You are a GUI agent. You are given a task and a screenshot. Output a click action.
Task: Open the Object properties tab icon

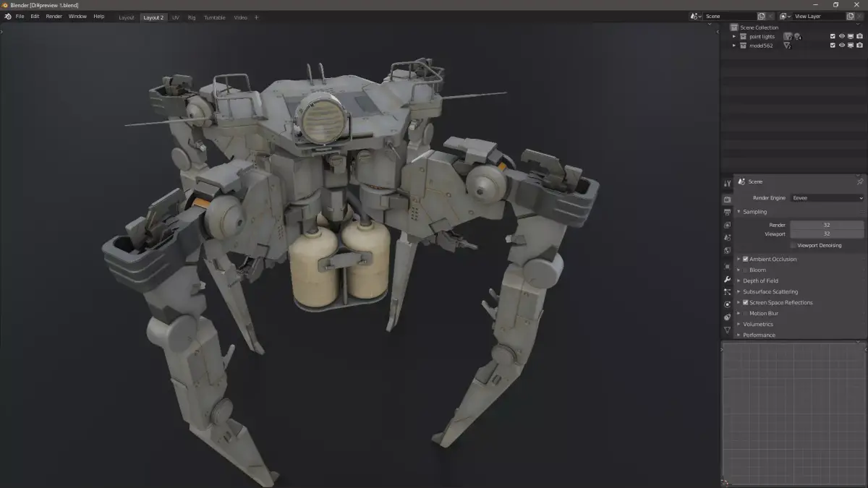[727, 266]
